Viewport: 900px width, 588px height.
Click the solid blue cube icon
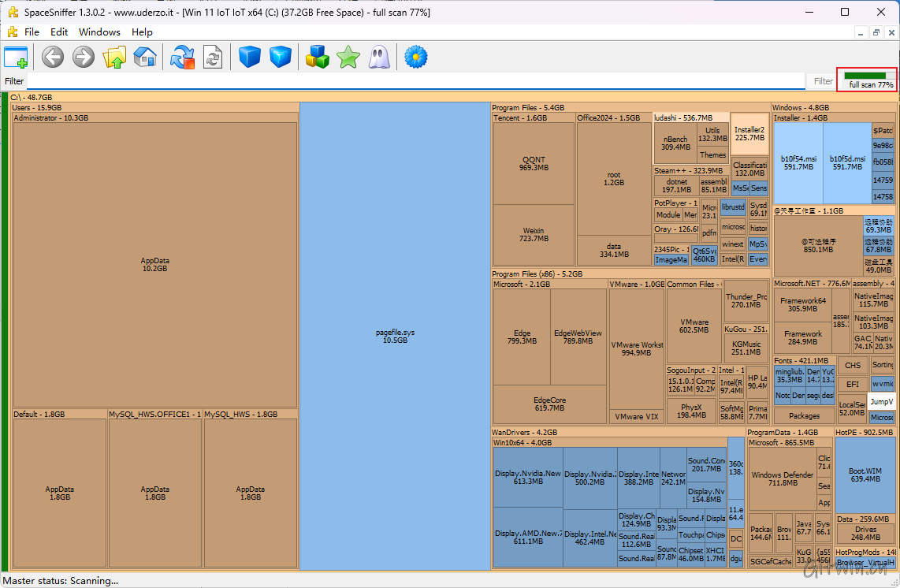pyautogui.click(x=250, y=57)
